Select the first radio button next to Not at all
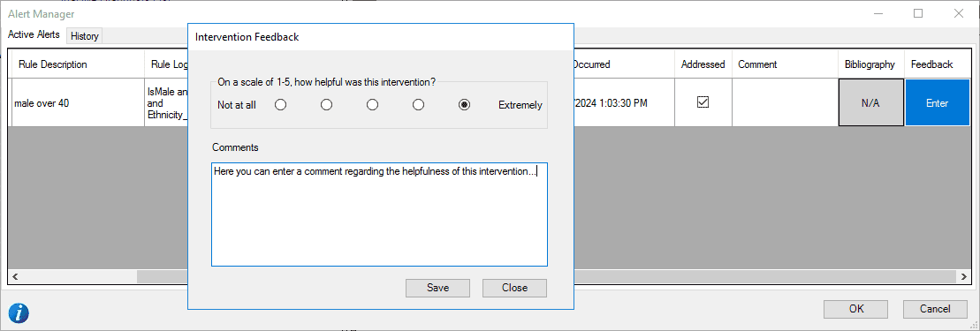The image size is (980, 331). coord(281,105)
